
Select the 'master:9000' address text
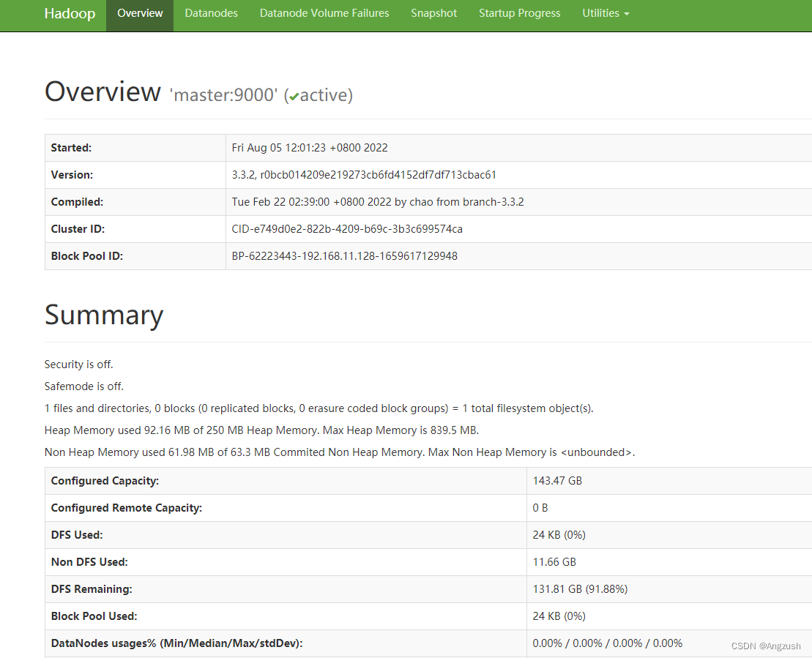(224, 94)
